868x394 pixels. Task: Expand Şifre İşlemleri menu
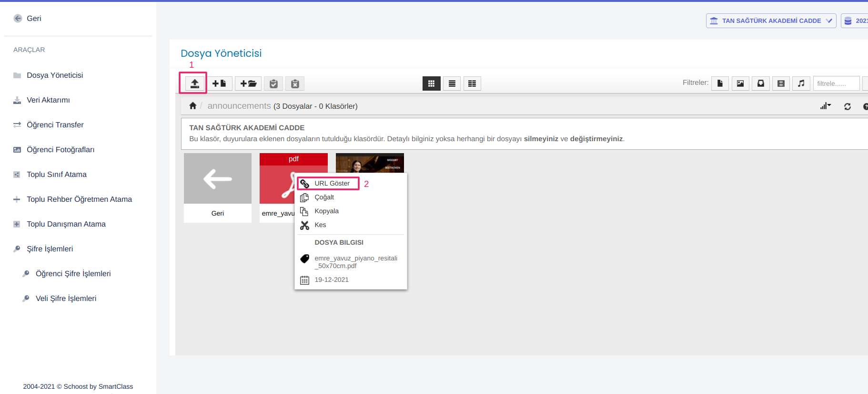(50, 249)
